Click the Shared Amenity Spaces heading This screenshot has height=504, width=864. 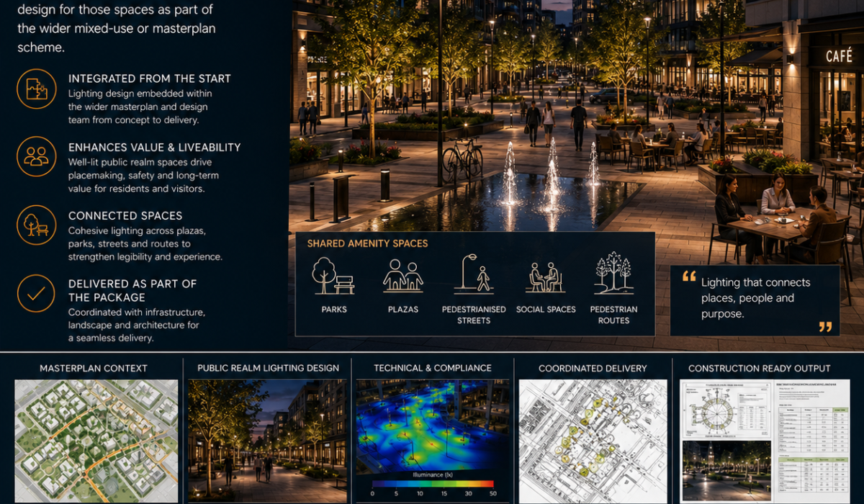tap(367, 243)
